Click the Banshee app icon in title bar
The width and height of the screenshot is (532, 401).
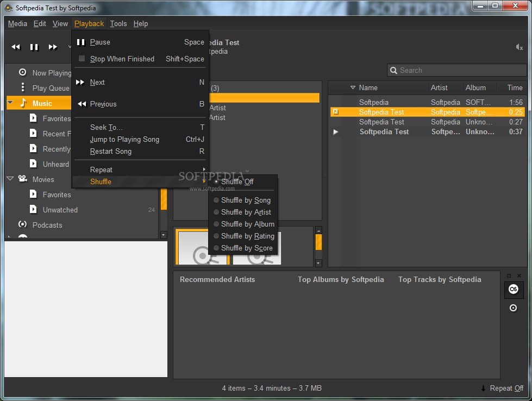coord(9,8)
